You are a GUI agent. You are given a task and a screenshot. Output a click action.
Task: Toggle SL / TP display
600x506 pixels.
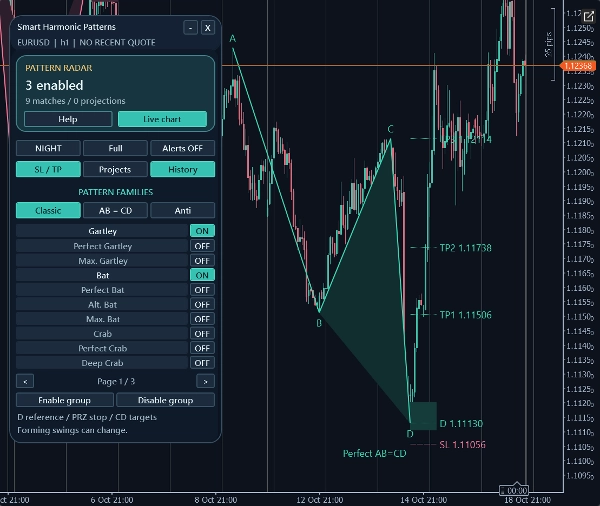pos(48,169)
